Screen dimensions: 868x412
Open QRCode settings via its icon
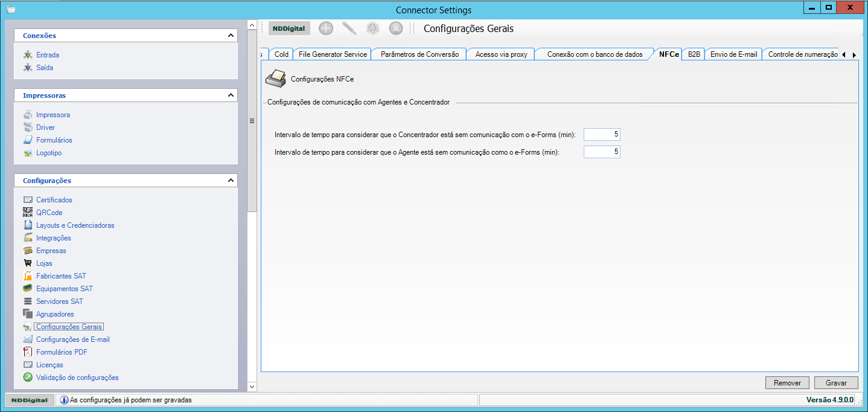[x=28, y=213]
